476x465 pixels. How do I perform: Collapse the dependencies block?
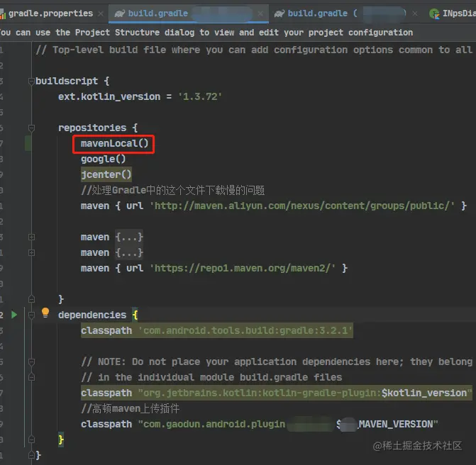(x=31, y=315)
